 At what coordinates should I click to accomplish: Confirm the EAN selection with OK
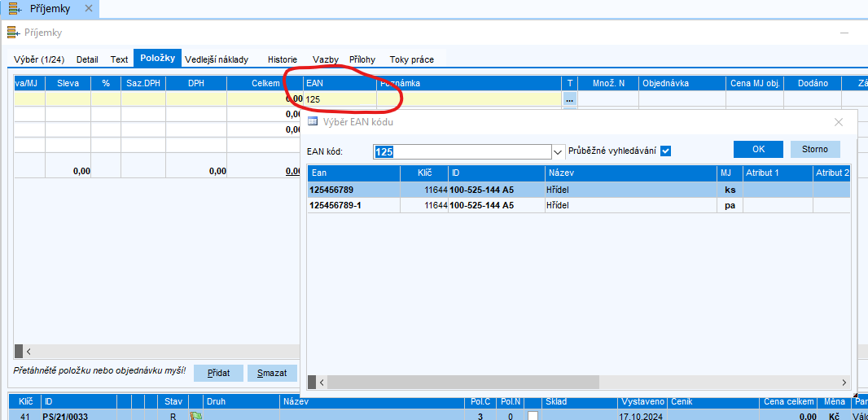[758, 149]
